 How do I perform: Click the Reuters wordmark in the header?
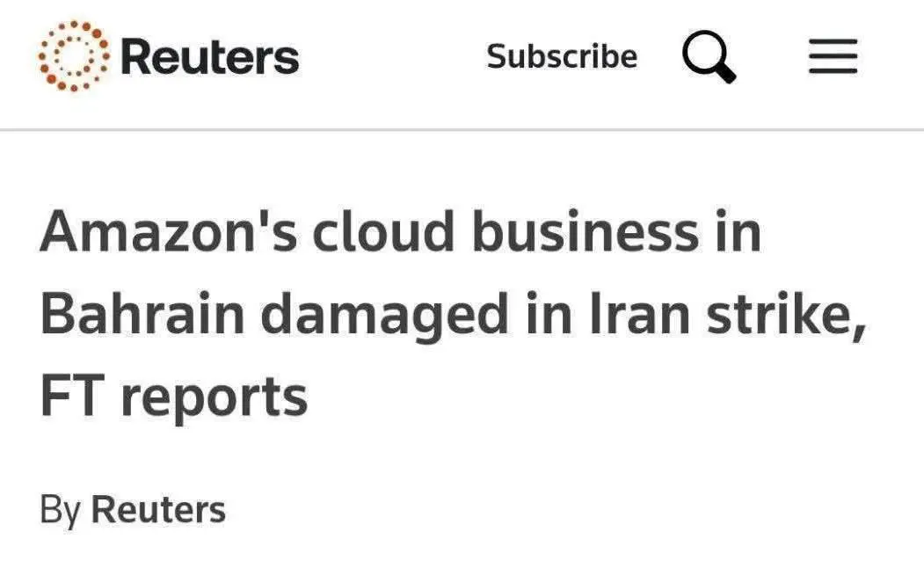pos(209,57)
